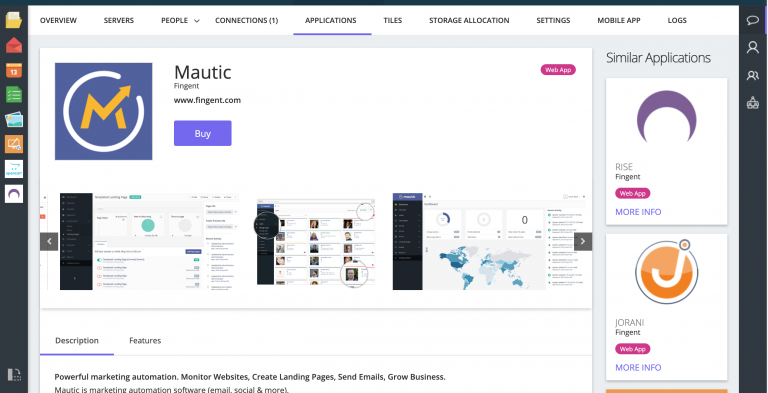Open the TILES tab
768x393 pixels.
pos(393,21)
